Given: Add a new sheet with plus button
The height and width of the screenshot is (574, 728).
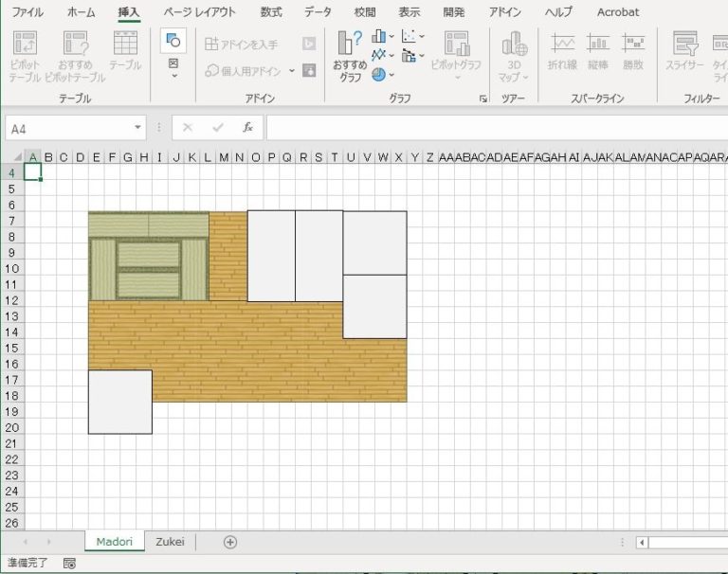Looking at the screenshot, I should click(229, 542).
